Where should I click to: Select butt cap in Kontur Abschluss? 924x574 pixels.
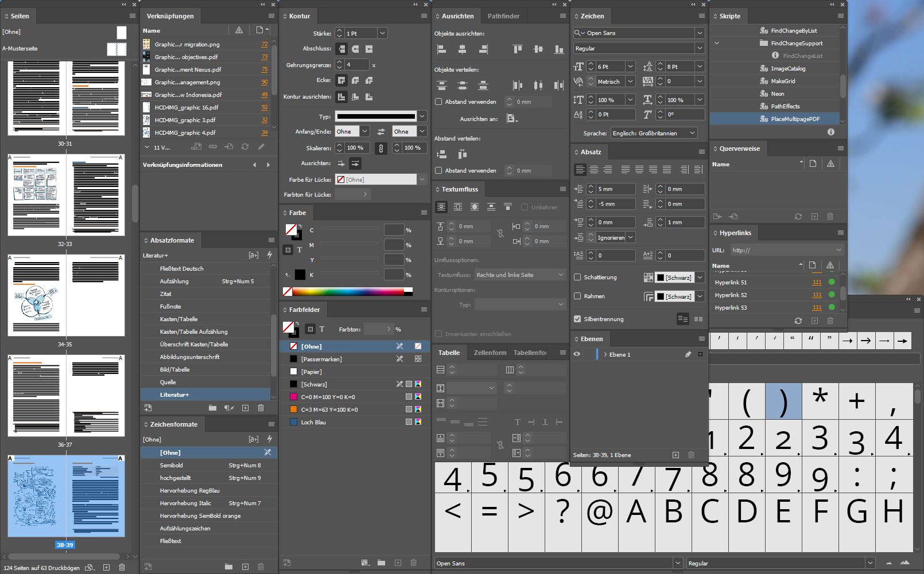coord(341,49)
